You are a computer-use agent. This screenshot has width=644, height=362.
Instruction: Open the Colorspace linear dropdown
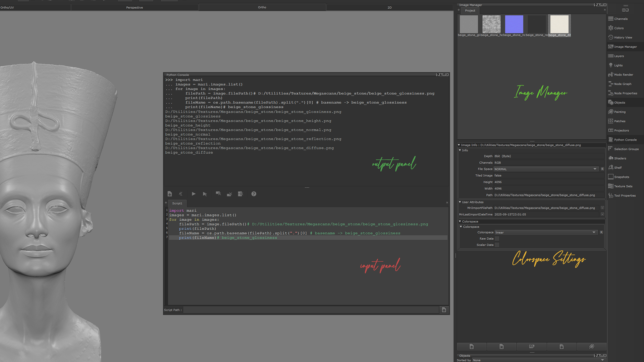(x=545, y=232)
